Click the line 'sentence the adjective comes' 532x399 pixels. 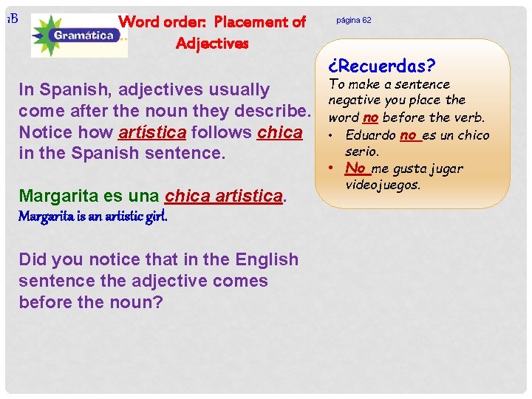143,282
